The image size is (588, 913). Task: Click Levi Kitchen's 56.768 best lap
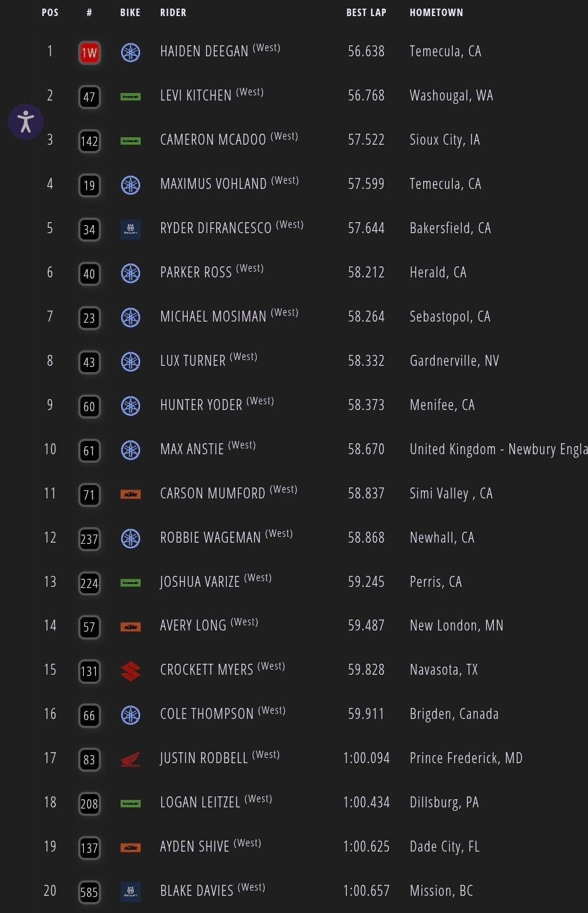pyautogui.click(x=366, y=96)
